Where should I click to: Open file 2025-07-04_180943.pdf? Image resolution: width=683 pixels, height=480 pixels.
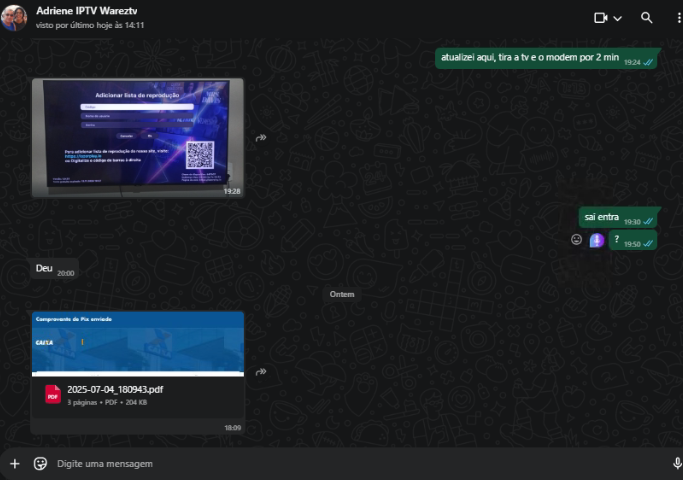[x=115, y=389]
